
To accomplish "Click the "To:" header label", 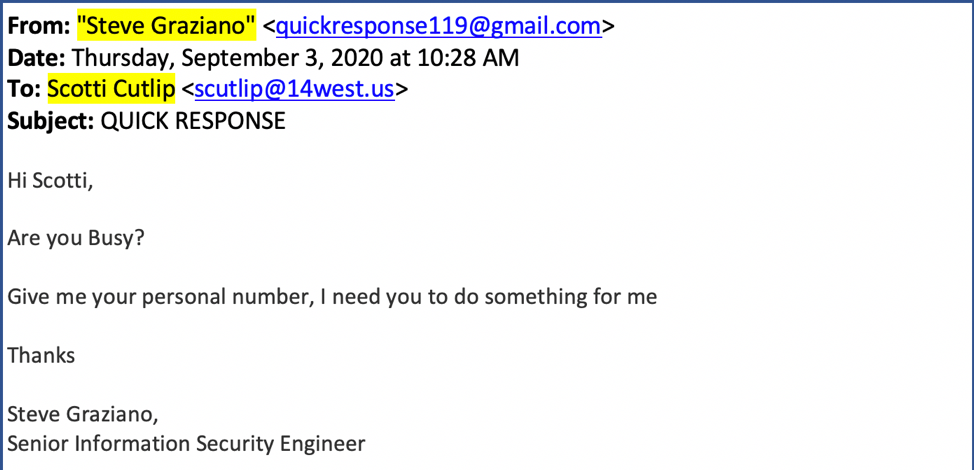I will point(24,89).
